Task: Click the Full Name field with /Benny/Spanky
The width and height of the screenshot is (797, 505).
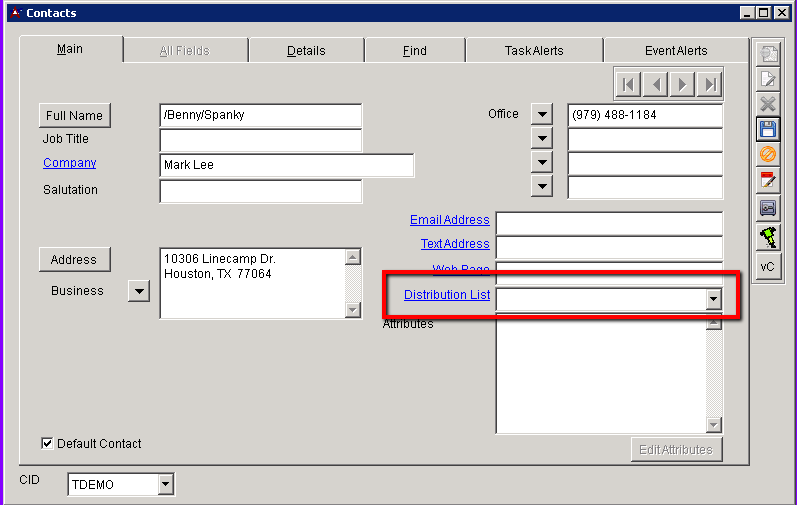Action: point(261,115)
